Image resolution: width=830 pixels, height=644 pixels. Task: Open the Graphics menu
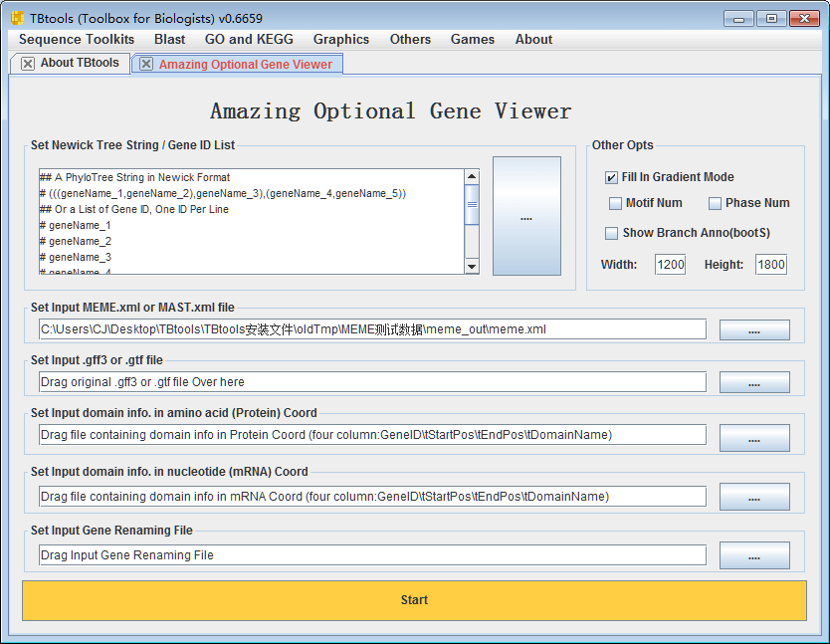coord(341,39)
